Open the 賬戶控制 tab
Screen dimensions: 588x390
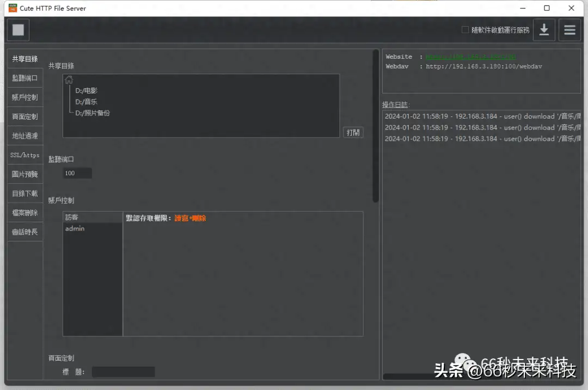pos(24,97)
